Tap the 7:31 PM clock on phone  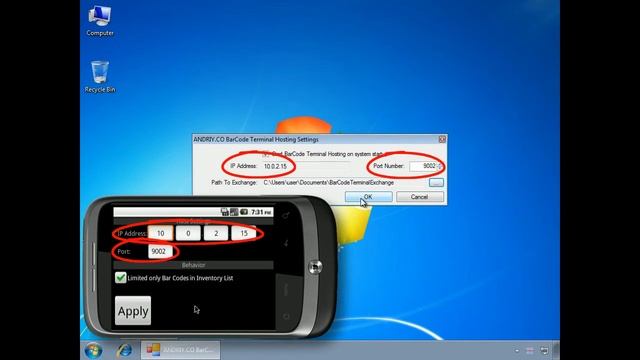point(261,212)
